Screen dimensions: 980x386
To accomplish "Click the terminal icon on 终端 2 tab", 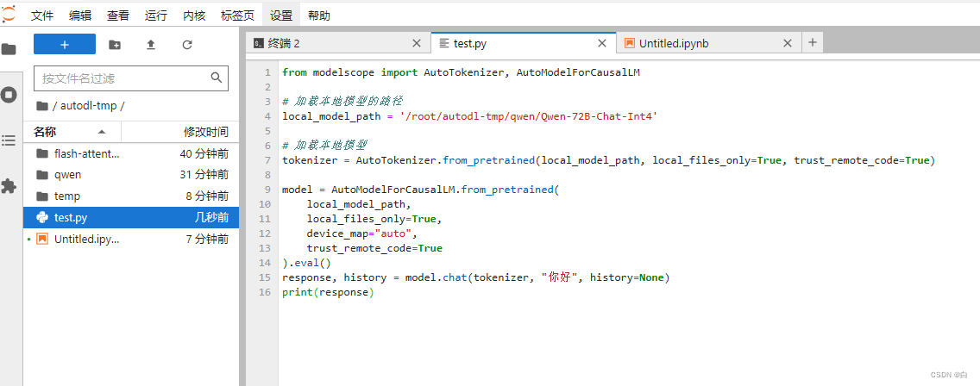I will click(258, 43).
